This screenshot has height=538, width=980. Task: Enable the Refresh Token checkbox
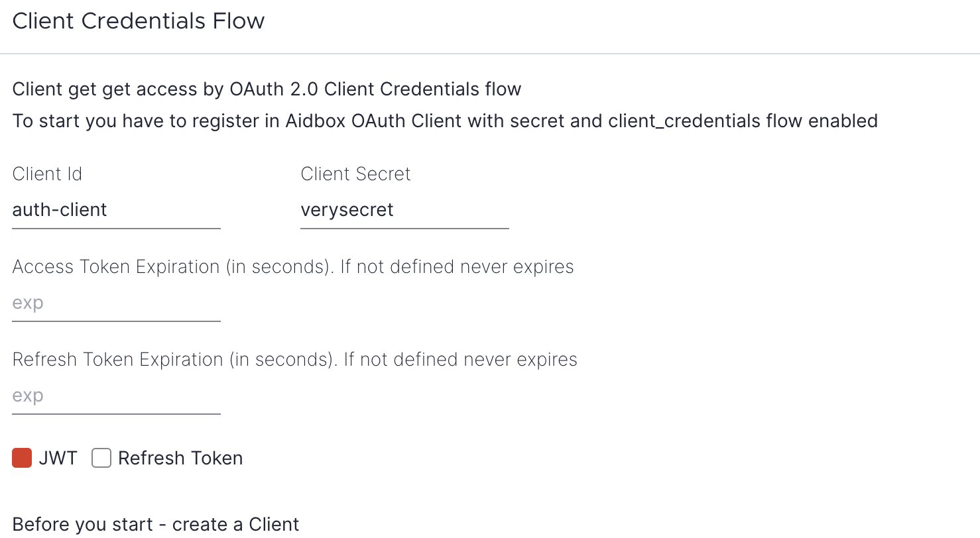point(101,458)
